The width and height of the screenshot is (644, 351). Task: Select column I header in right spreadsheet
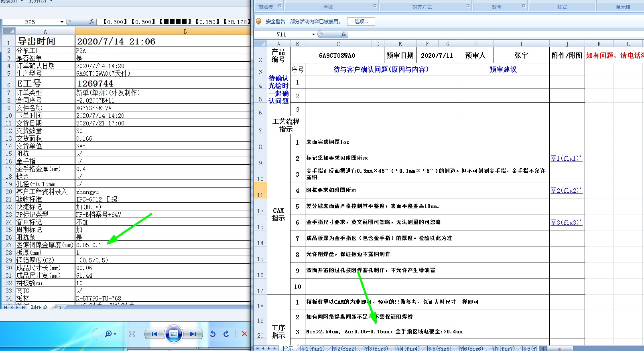(521, 44)
